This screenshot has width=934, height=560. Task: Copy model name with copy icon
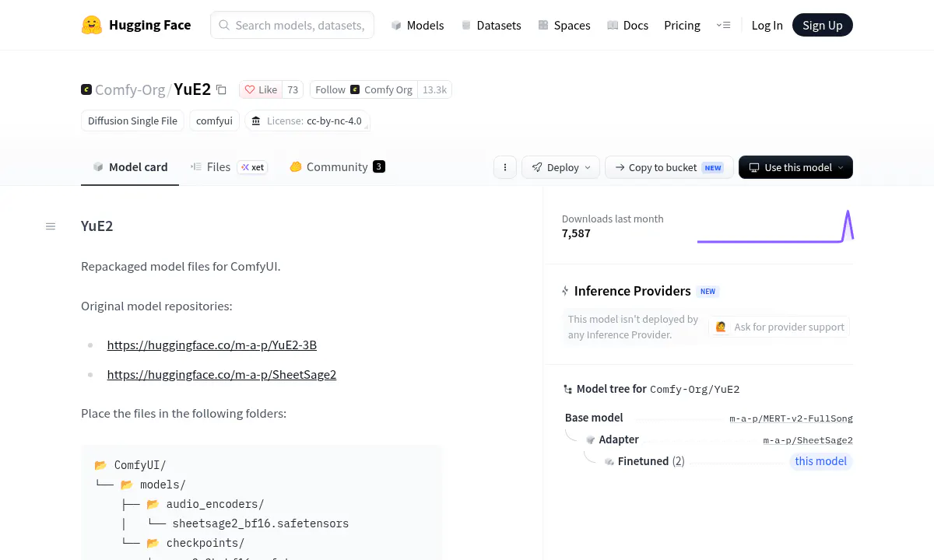point(221,89)
